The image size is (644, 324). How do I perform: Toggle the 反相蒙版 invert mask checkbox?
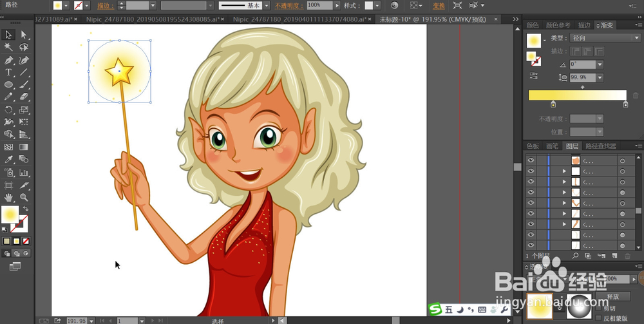coord(598,318)
